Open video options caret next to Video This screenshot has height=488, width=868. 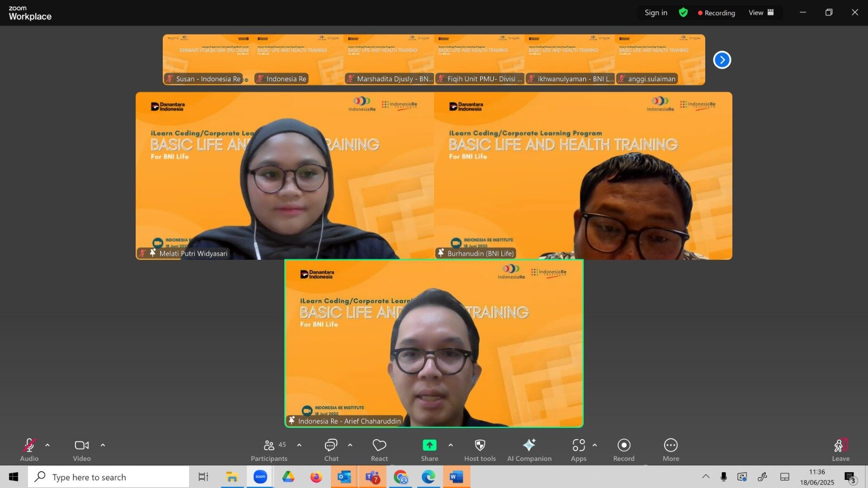pos(103,445)
